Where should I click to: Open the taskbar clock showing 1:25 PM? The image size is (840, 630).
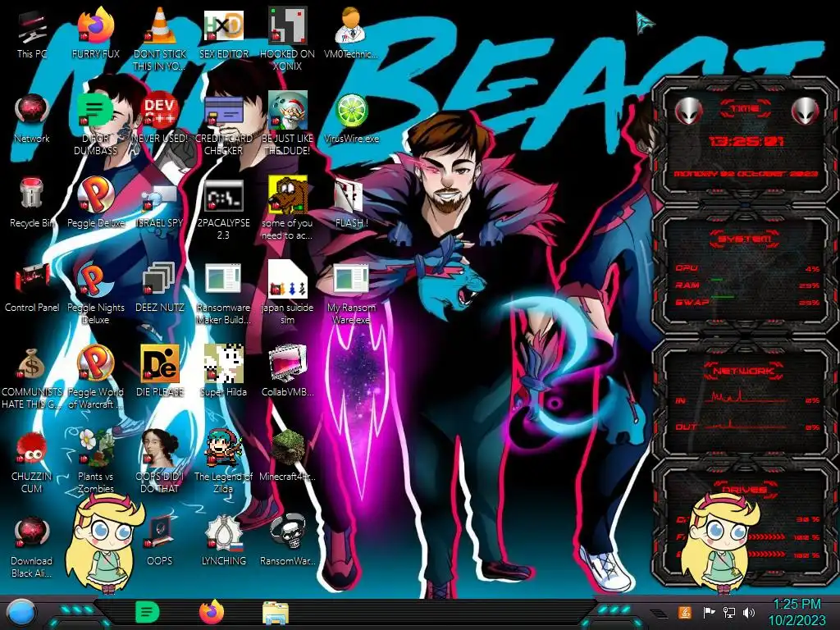pyautogui.click(x=797, y=612)
